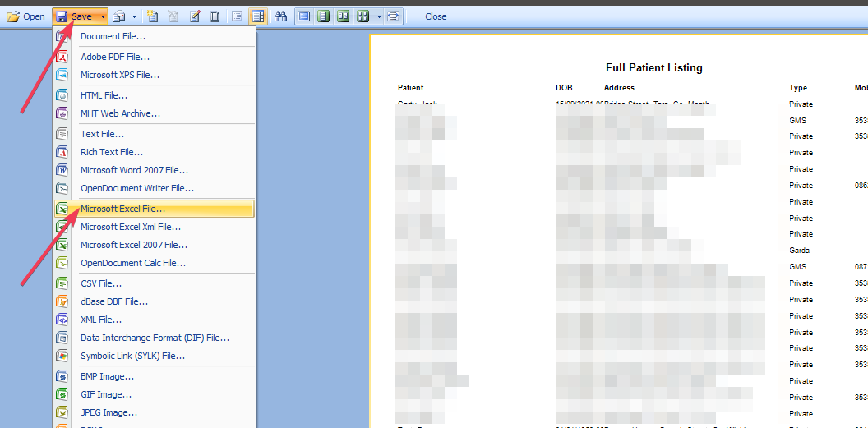Click the Full Patient Listing report title
868x428 pixels.
point(653,68)
